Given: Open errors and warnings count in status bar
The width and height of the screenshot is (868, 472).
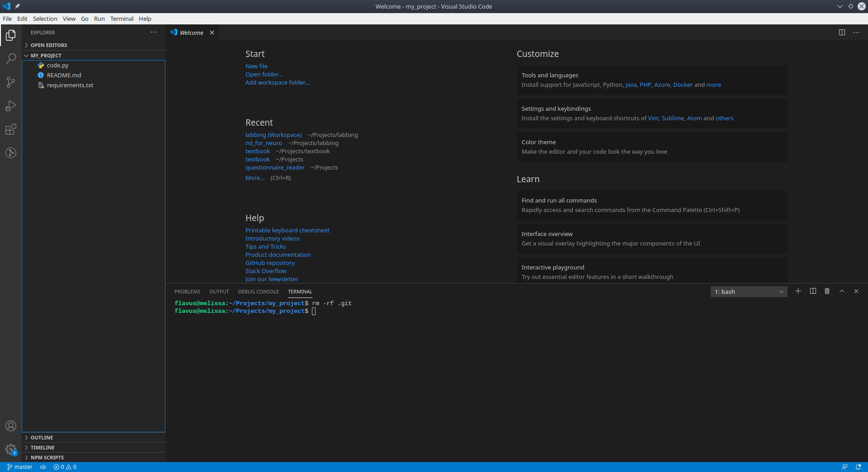Looking at the screenshot, I should click(x=65, y=467).
